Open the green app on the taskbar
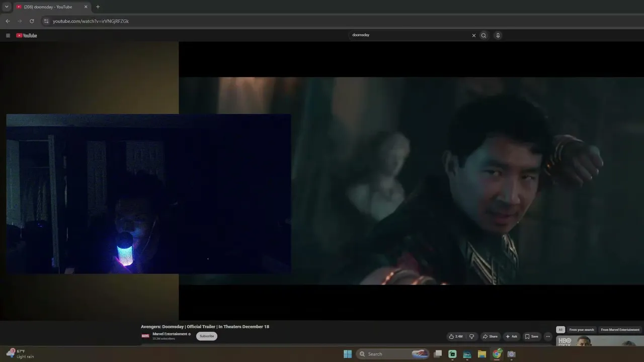This screenshot has width=644, height=362. [452, 354]
